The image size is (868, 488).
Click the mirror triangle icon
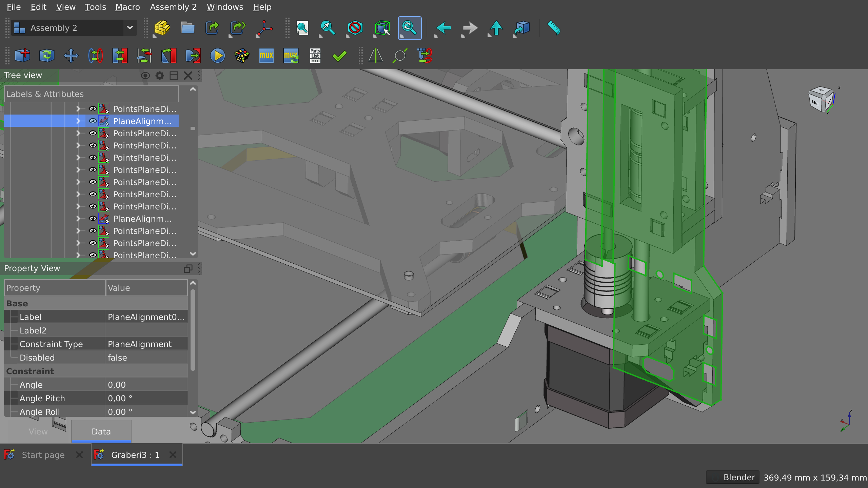(x=375, y=56)
